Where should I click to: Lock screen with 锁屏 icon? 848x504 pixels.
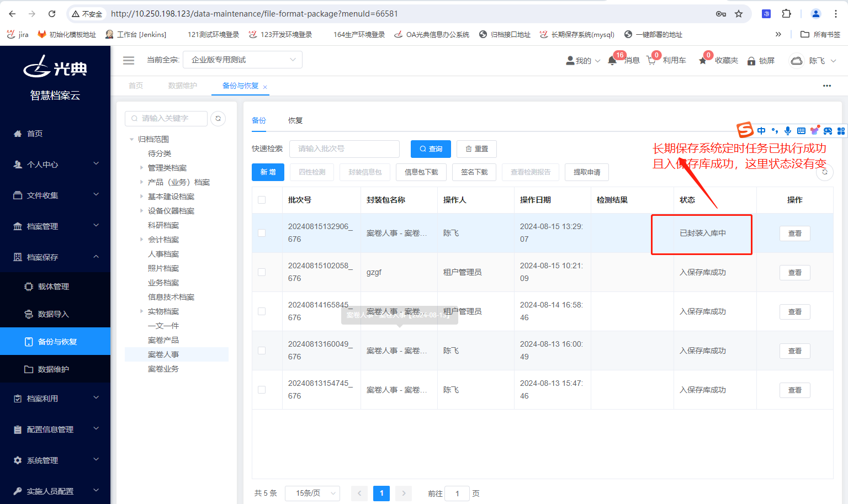[751, 61]
